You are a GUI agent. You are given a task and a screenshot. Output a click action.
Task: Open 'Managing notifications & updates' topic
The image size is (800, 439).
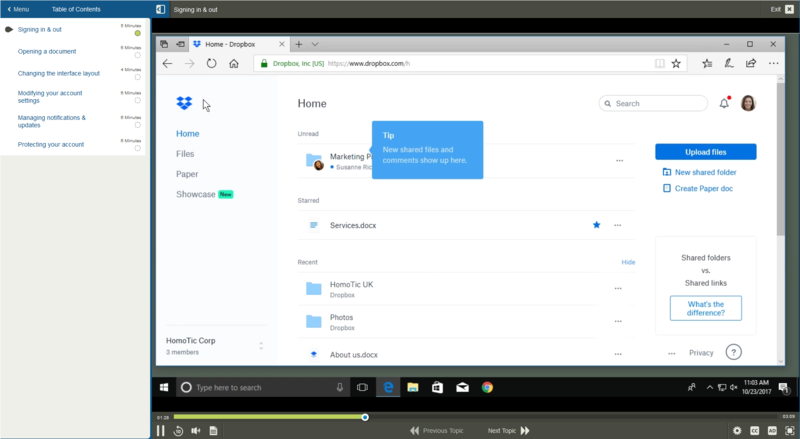(x=52, y=121)
